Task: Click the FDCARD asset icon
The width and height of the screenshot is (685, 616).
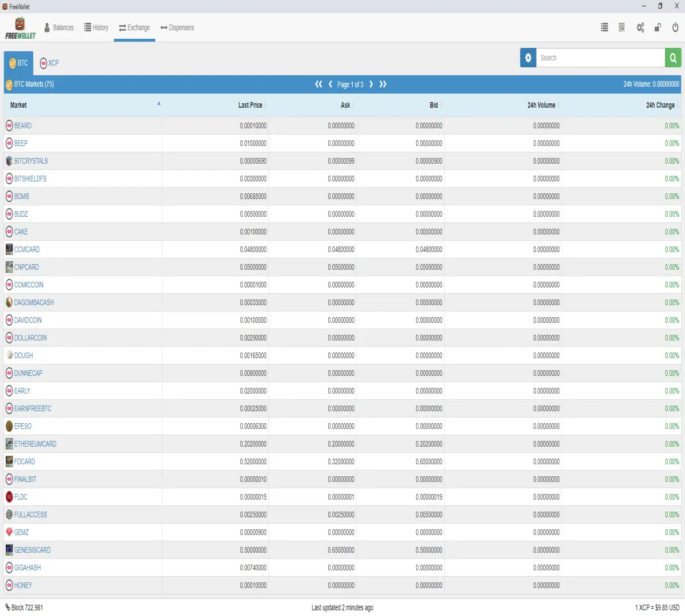Action: tap(9, 461)
